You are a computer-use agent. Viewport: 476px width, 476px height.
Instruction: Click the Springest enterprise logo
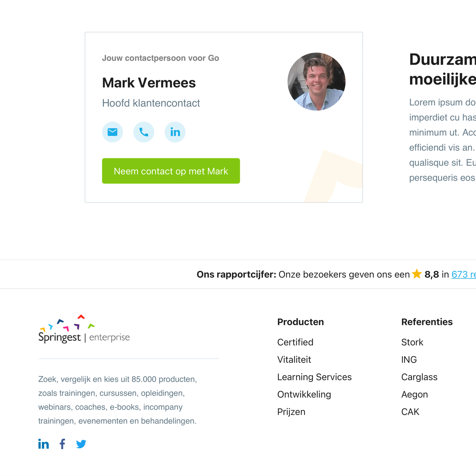point(84,329)
